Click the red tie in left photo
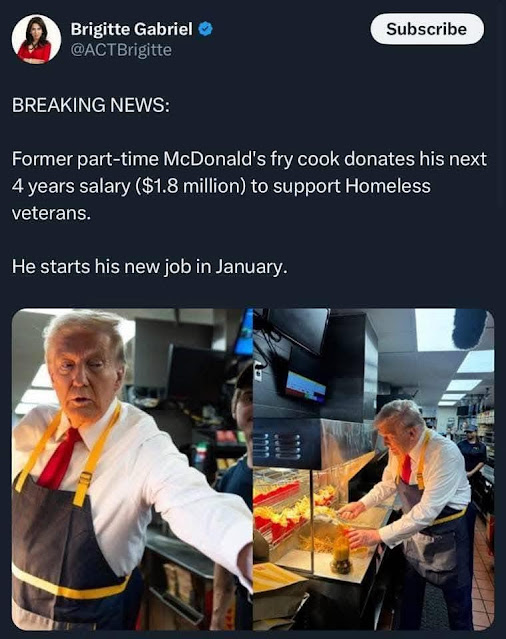Screen dimensions: 506x639 (x=59, y=458)
